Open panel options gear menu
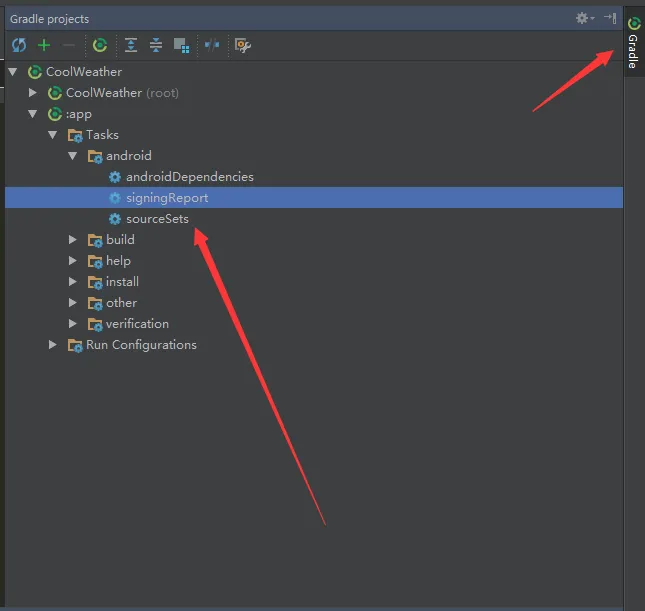The height and width of the screenshot is (611, 645). click(585, 18)
